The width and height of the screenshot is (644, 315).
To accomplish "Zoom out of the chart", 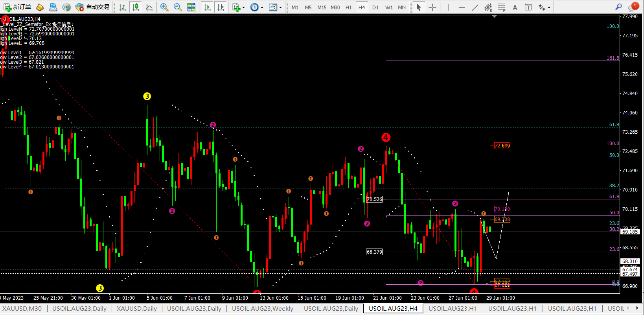I will tap(178, 7).
